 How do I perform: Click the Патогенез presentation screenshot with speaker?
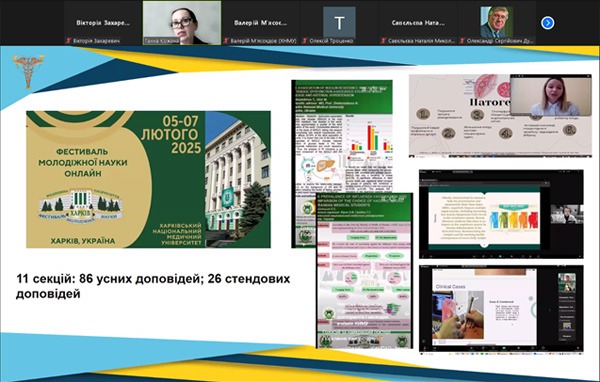pos(501,116)
